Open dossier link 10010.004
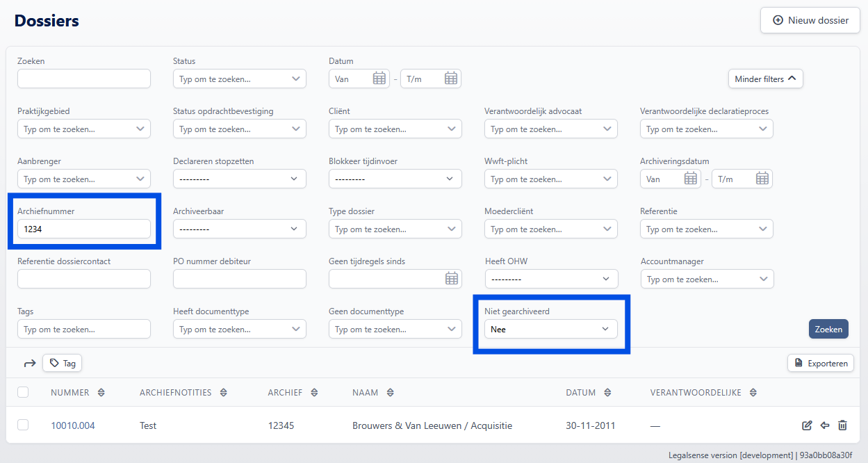Screen dimensions: 868x463 (73, 425)
